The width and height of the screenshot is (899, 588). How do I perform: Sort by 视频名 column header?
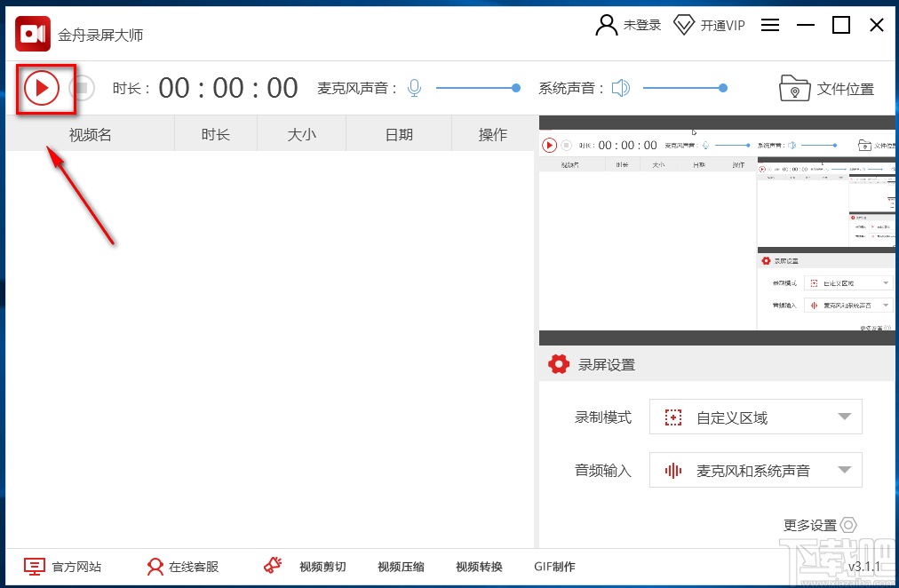[90, 135]
